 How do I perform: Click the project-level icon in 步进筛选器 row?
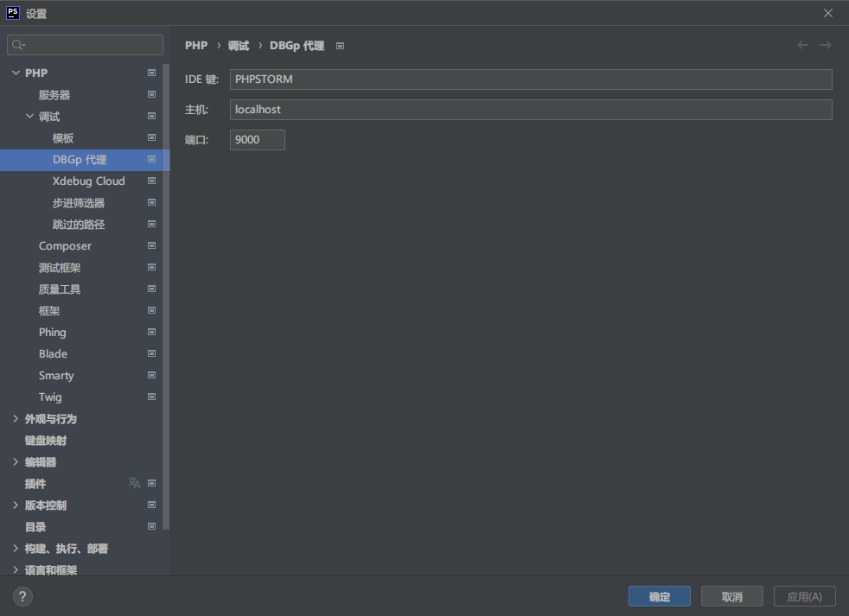tap(151, 202)
